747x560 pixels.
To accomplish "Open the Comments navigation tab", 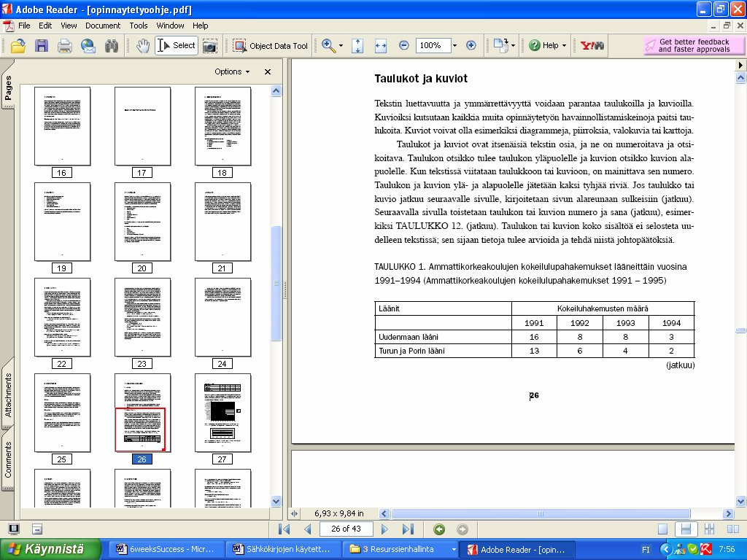I will coord(8,459).
